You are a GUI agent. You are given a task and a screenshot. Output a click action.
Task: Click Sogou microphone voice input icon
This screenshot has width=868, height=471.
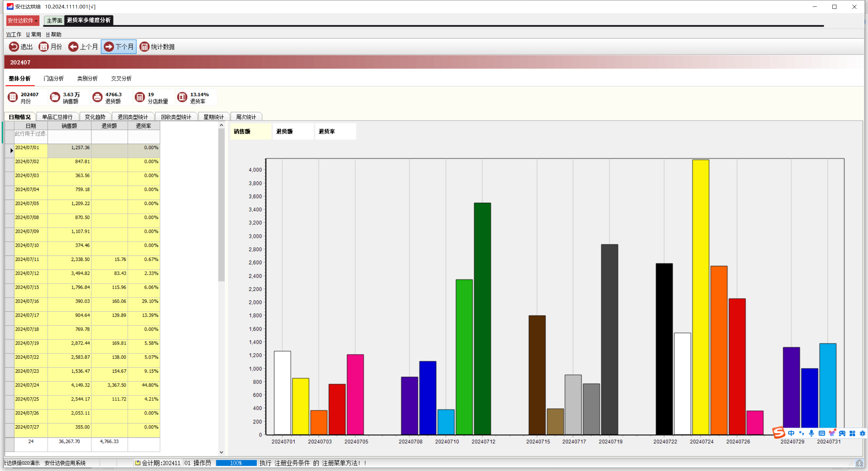coord(811,433)
